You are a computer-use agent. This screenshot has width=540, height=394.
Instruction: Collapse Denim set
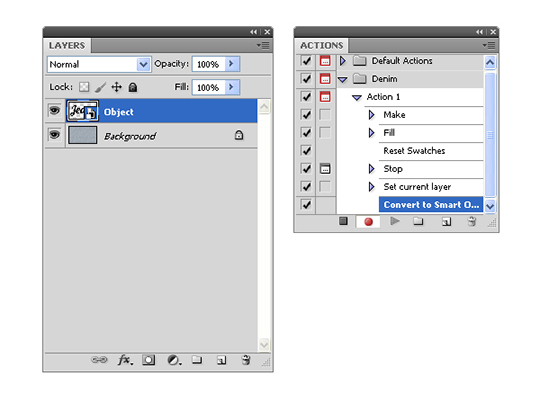(343, 80)
